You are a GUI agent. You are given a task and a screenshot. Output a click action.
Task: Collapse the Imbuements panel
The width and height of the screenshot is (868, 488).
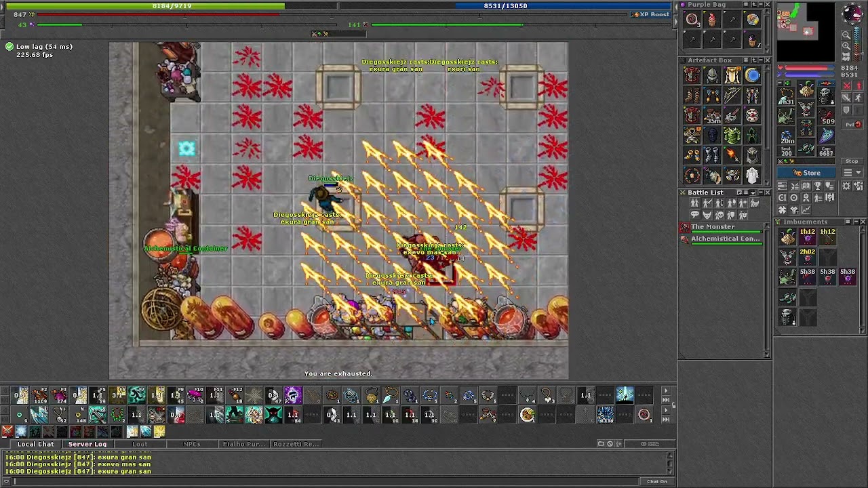pyautogui.click(x=855, y=222)
